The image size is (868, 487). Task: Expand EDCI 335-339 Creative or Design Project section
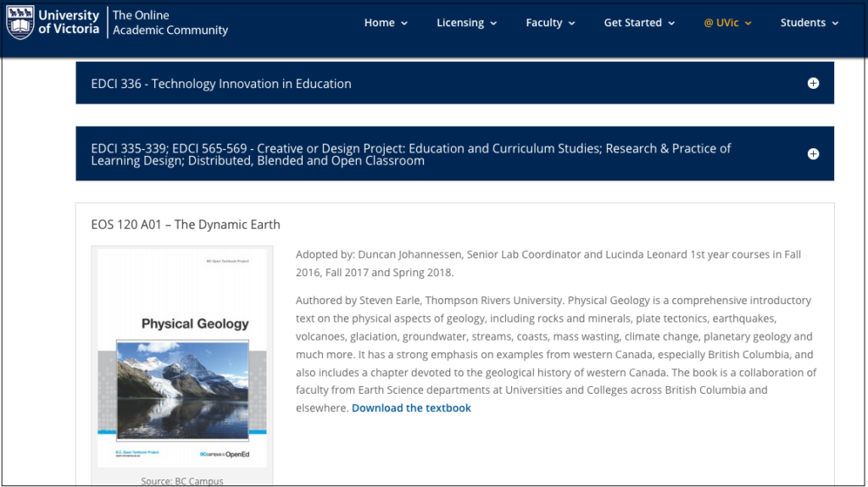pos(455,154)
